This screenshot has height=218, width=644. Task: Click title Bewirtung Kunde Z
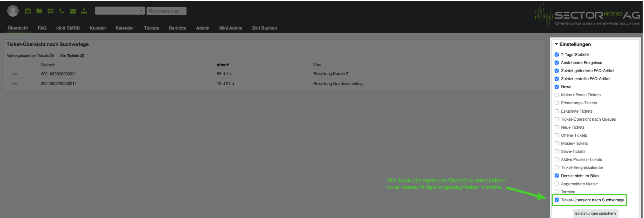(x=331, y=74)
